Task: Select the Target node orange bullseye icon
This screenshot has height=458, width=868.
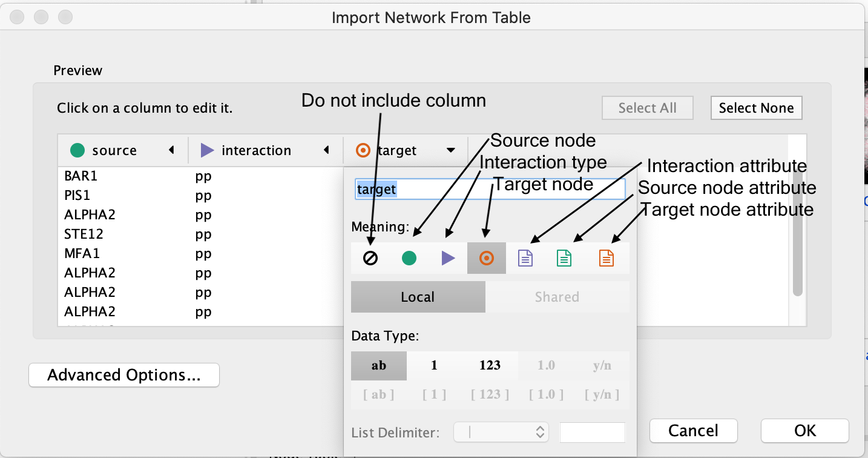Action: point(486,259)
